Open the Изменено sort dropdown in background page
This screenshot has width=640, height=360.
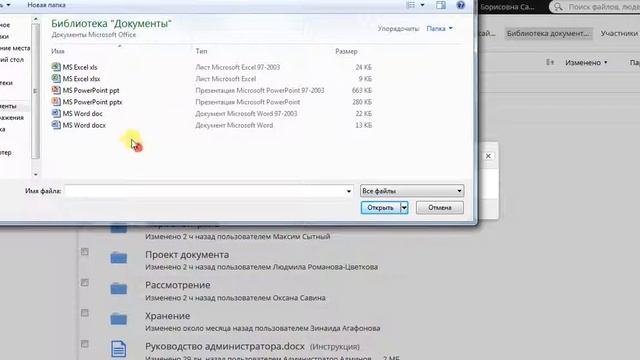[x=586, y=62]
